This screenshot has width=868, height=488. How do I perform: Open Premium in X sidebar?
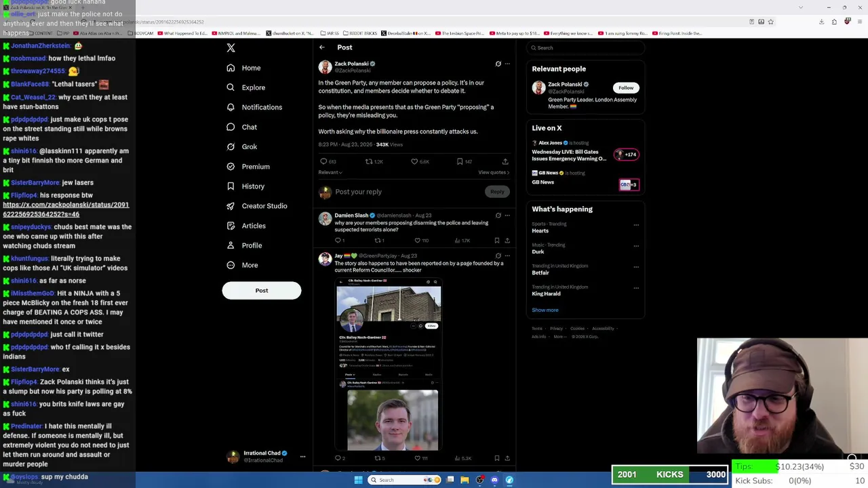click(248, 167)
